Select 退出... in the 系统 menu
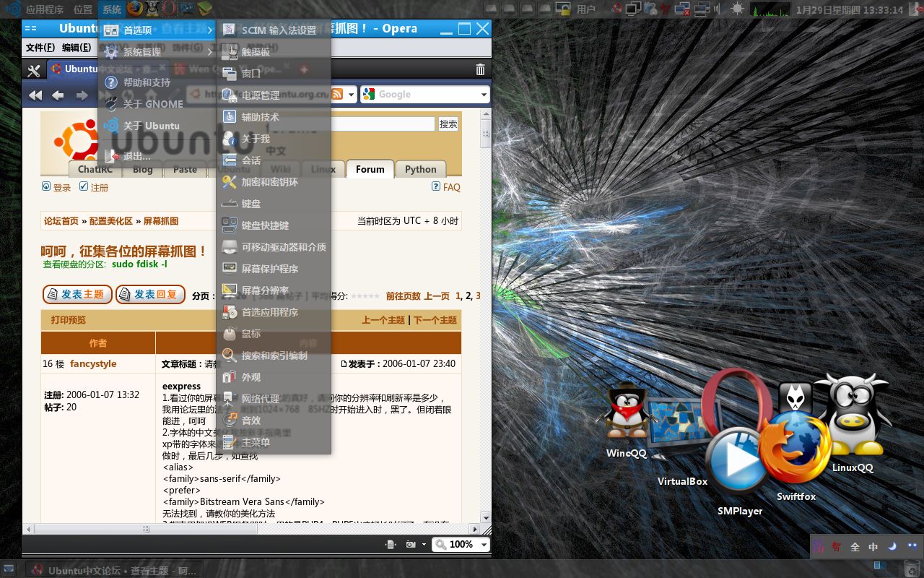The image size is (924, 578). coord(157,156)
